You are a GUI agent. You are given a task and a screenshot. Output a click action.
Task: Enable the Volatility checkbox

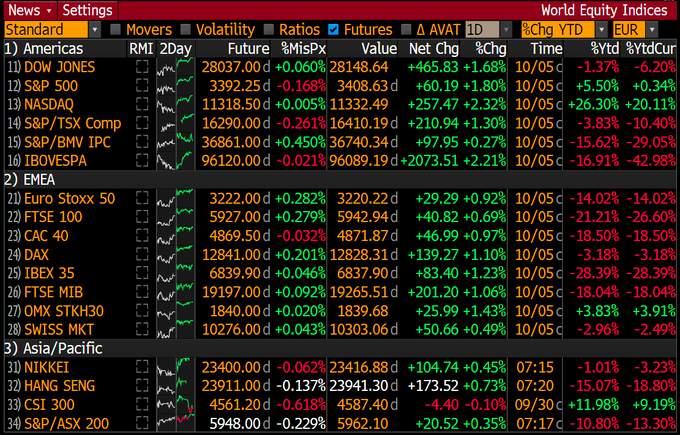coord(185,29)
